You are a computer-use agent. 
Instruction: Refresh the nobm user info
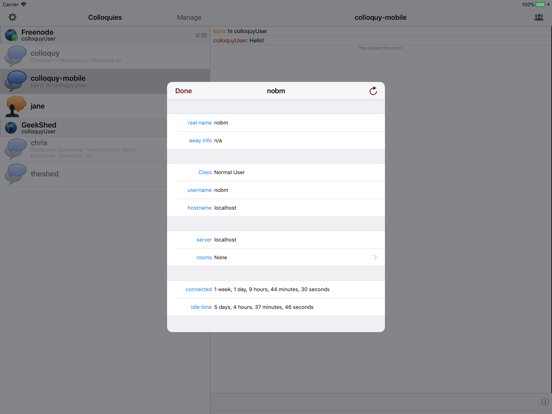point(373,91)
